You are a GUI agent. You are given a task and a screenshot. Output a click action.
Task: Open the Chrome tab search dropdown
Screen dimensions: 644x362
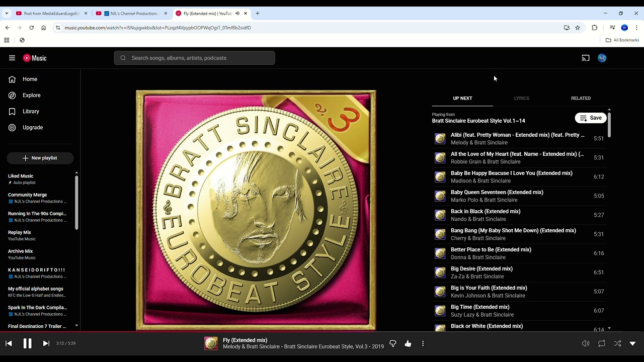point(7,14)
